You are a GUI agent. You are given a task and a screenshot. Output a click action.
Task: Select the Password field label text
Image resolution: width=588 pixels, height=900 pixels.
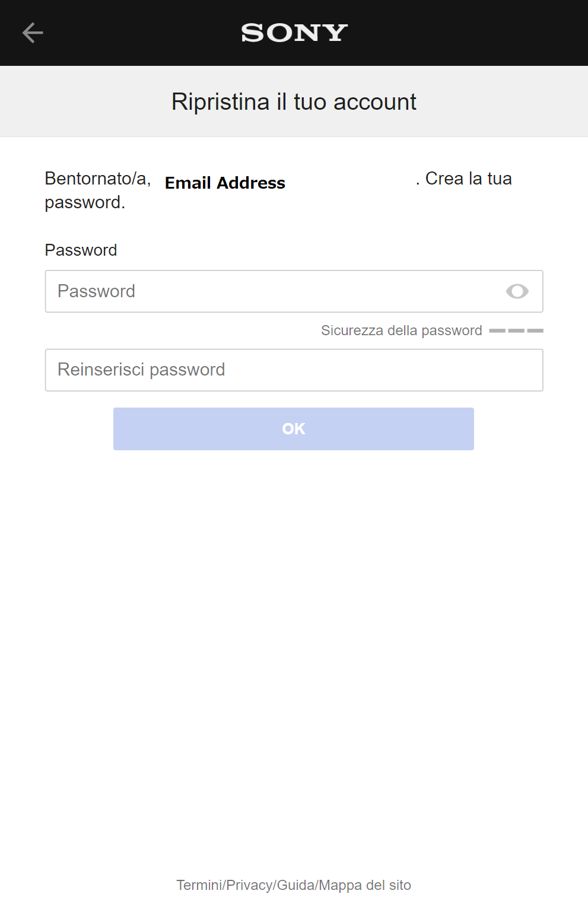click(80, 250)
